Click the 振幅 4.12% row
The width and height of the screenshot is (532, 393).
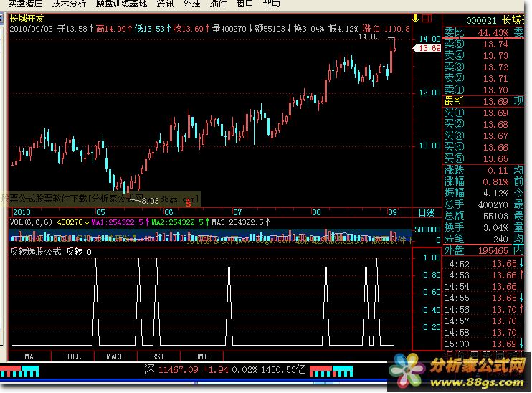pyautogui.click(x=483, y=194)
